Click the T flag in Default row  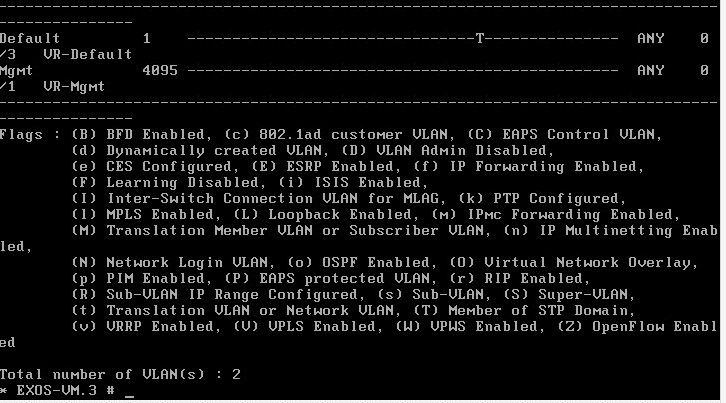480,38
